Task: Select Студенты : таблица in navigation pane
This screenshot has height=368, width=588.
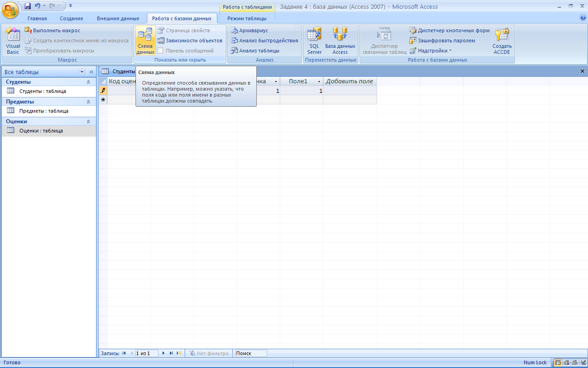Action: pyautogui.click(x=49, y=91)
